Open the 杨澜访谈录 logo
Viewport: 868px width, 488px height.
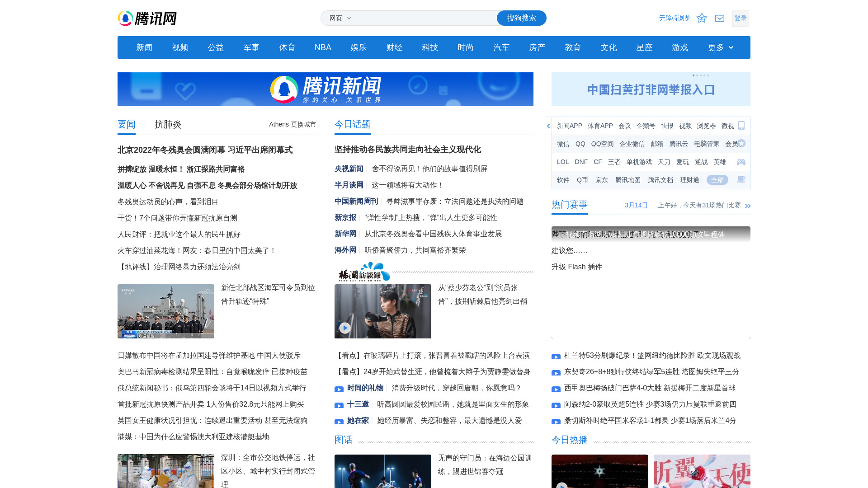364,272
